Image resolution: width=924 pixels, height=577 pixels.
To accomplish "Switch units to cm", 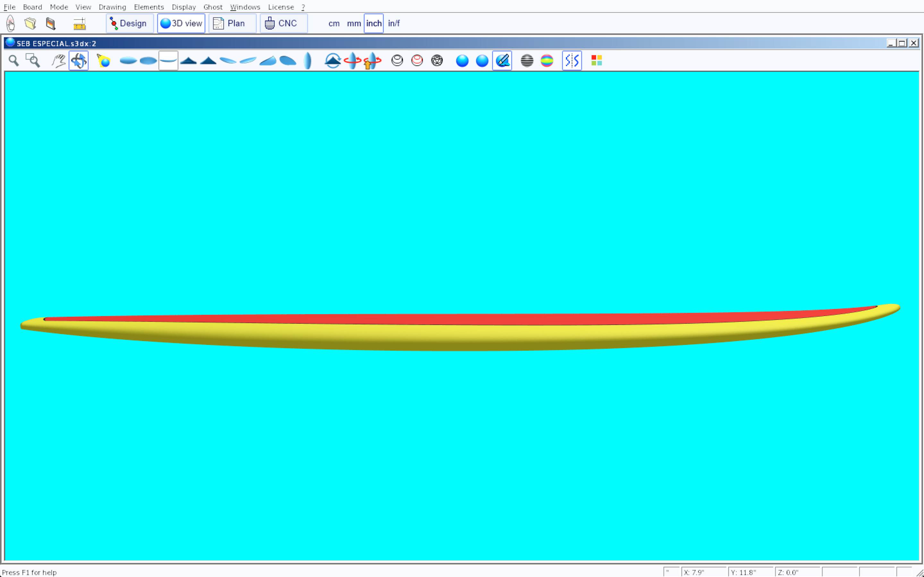I will pyautogui.click(x=334, y=24).
